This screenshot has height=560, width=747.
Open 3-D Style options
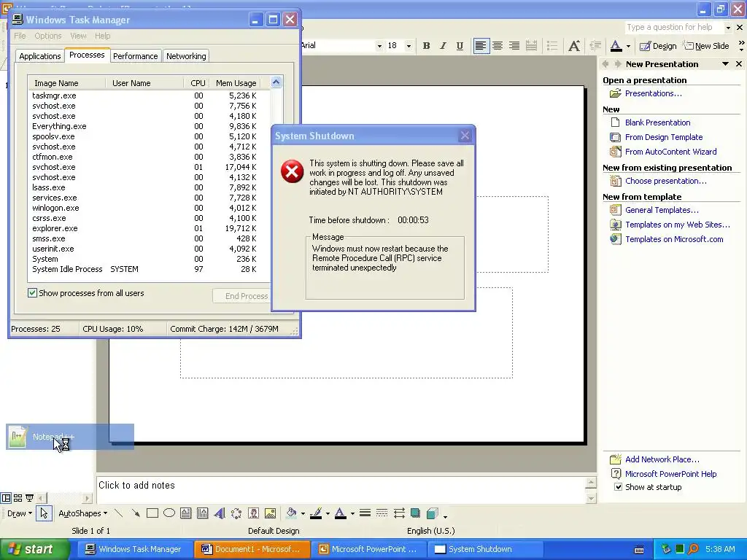click(433, 513)
